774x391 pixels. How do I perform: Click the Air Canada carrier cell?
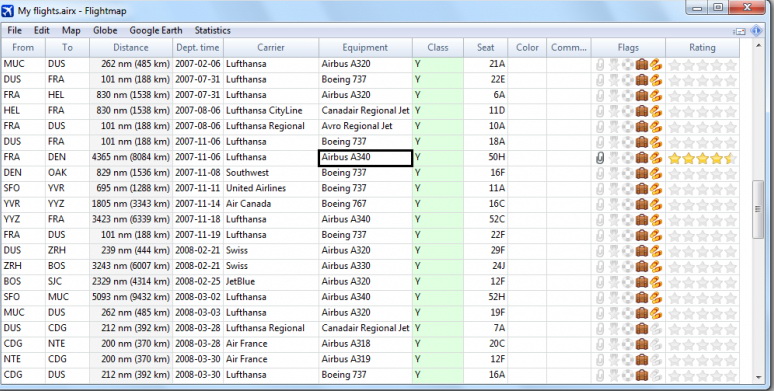tap(271, 204)
